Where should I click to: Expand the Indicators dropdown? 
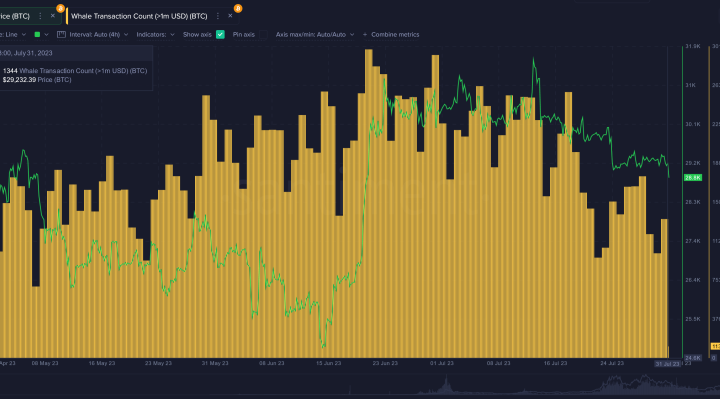tap(155, 34)
